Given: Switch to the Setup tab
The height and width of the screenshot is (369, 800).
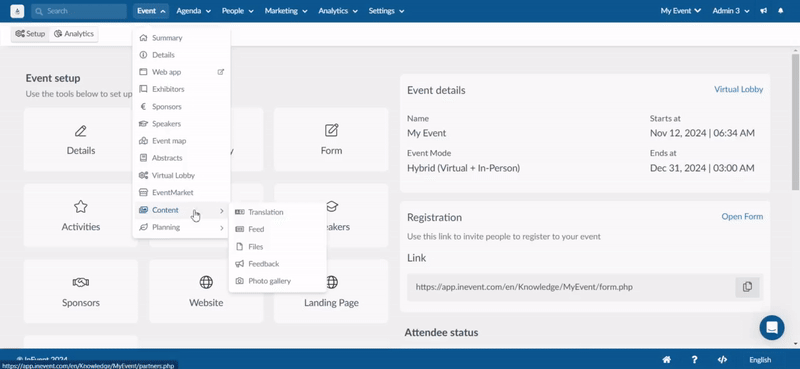Looking at the screenshot, I should tap(30, 34).
